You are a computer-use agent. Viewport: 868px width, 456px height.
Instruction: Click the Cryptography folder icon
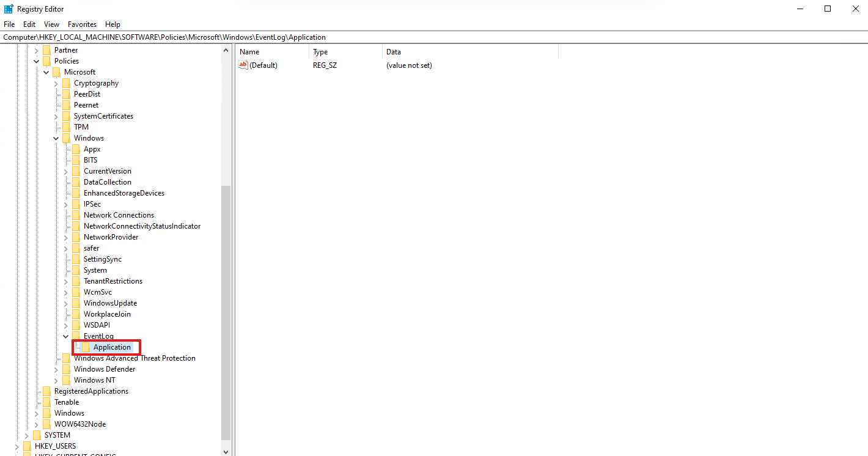point(67,83)
